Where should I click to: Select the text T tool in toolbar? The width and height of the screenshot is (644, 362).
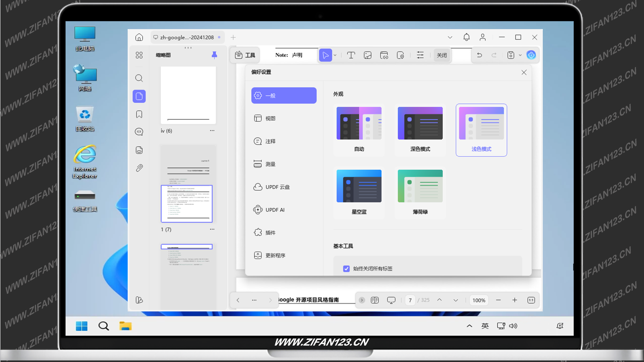[351, 55]
